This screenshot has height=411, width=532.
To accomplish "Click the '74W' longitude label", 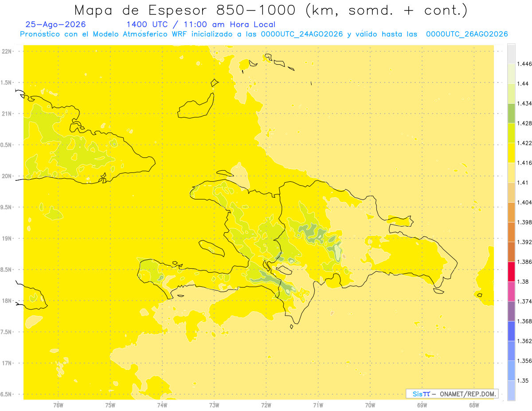I will (x=162, y=405).
